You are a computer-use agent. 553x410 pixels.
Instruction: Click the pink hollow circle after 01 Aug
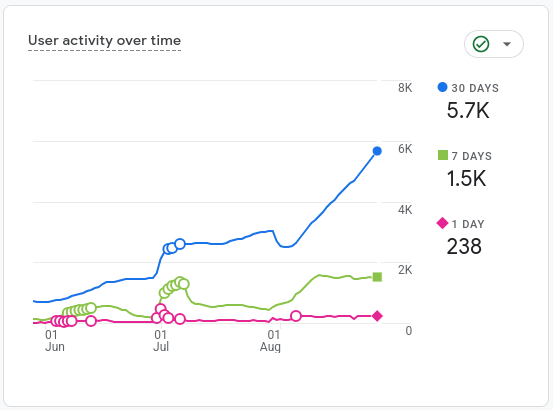tap(296, 316)
